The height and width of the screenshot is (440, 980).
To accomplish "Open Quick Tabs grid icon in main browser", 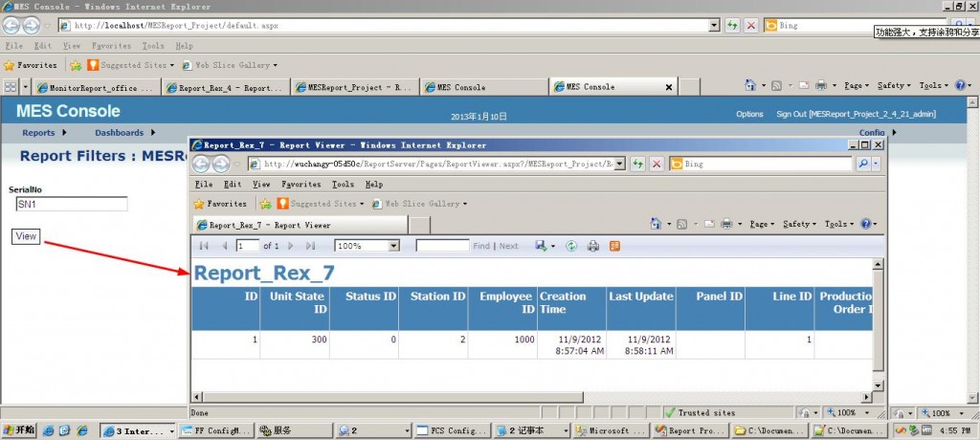I will click(x=11, y=87).
